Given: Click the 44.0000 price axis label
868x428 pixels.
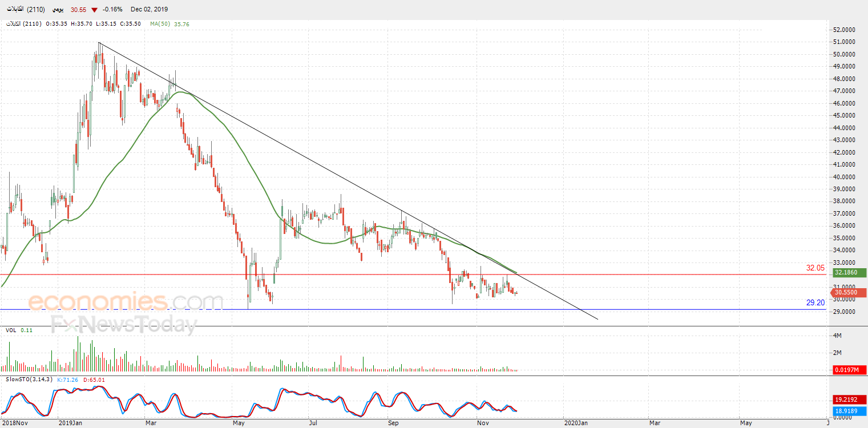Looking at the screenshot, I should coord(845,128).
